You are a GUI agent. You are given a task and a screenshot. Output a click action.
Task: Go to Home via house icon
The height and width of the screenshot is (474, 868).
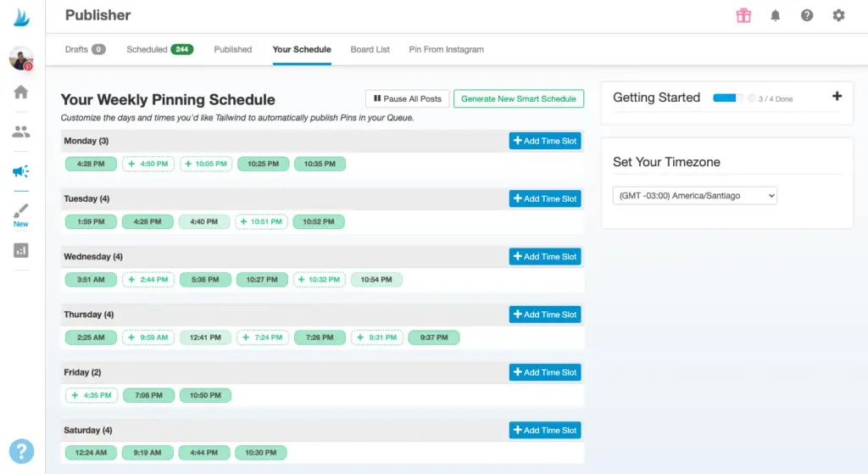(x=21, y=92)
